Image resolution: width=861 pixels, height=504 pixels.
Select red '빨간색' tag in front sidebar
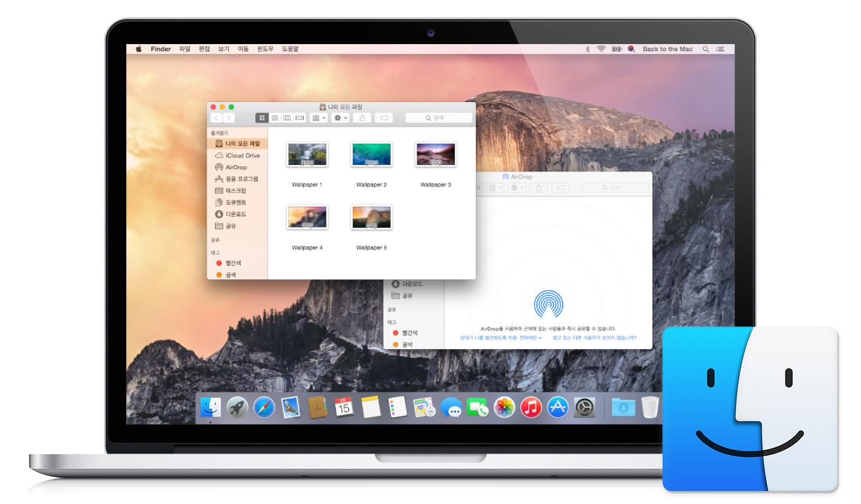point(238,263)
